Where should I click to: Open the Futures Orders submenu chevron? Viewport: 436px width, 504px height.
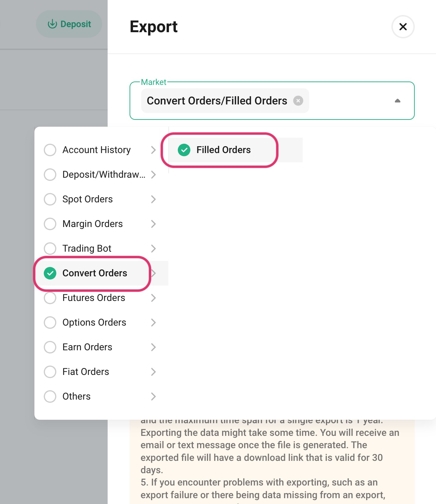(154, 298)
